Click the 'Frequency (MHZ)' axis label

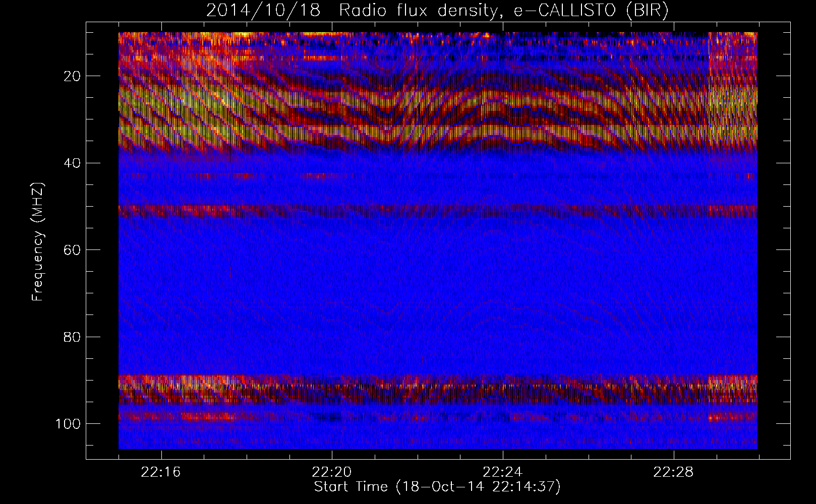38,241
